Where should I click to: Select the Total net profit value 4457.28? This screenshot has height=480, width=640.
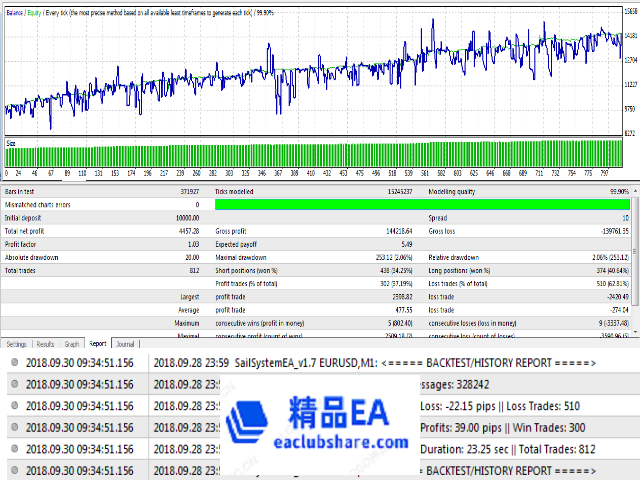185,230
